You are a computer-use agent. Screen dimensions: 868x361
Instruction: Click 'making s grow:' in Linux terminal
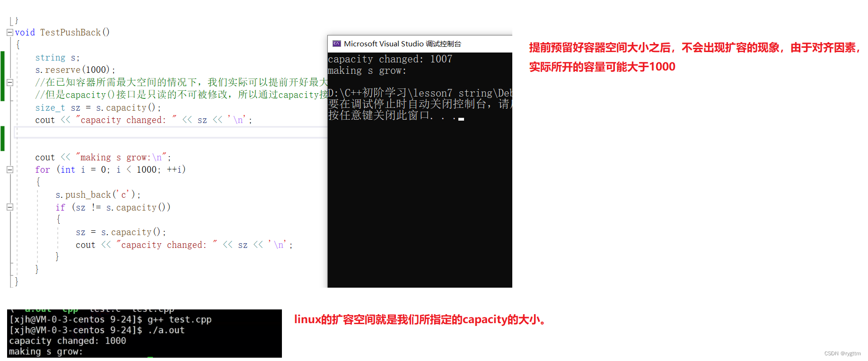click(x=46, y=352)
